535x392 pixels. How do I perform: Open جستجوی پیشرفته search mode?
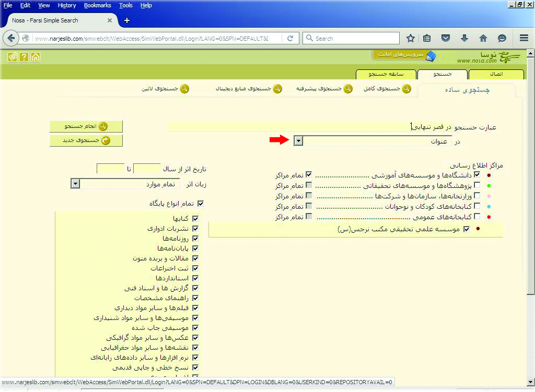click(x=324, y=89)
